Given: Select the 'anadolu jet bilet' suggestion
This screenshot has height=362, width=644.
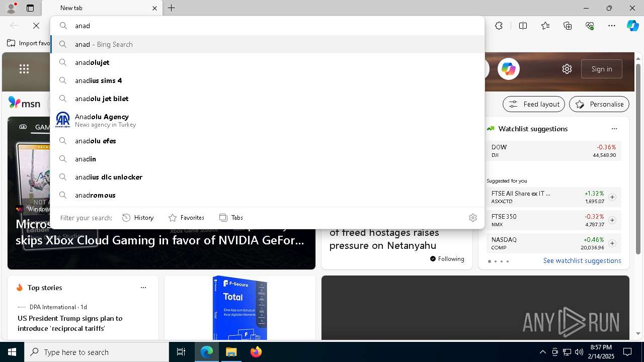Looking at the screenshot, I should point(267,99).
